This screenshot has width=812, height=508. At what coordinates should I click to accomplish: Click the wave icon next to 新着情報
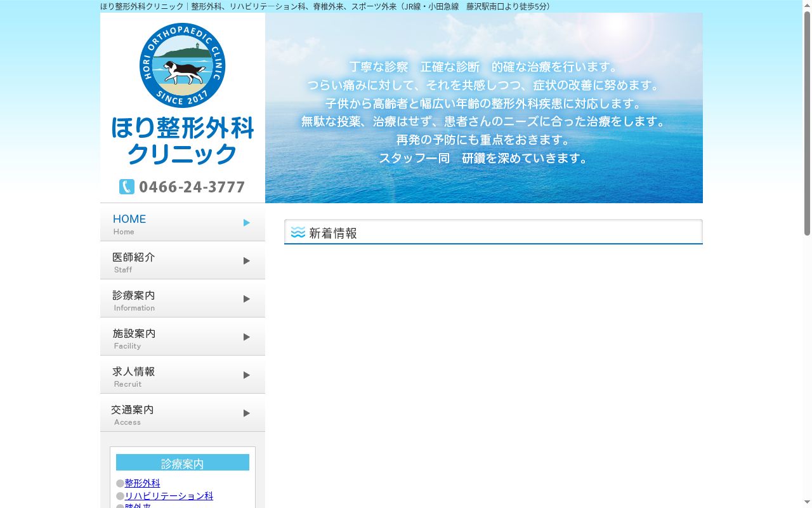click(x=298, y=232)
